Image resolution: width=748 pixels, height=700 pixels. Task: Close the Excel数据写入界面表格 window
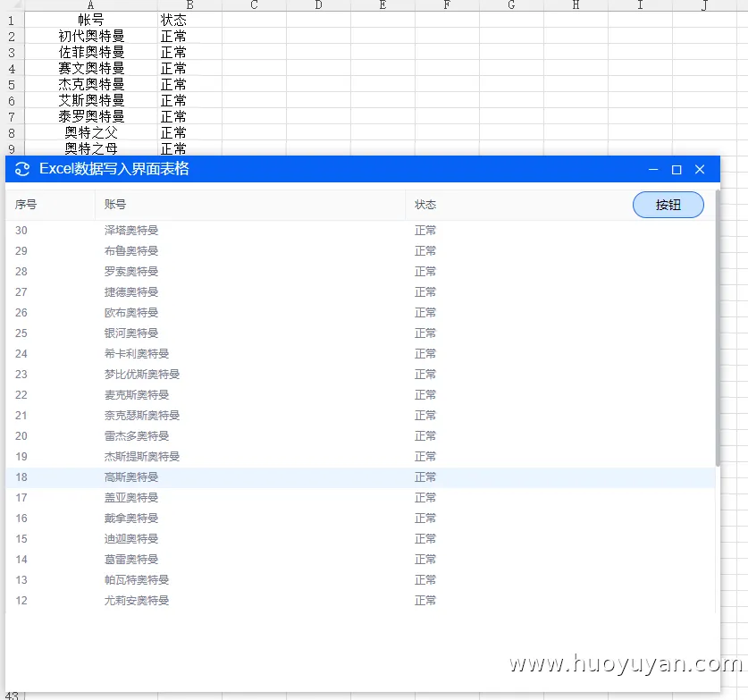point(700,169)
